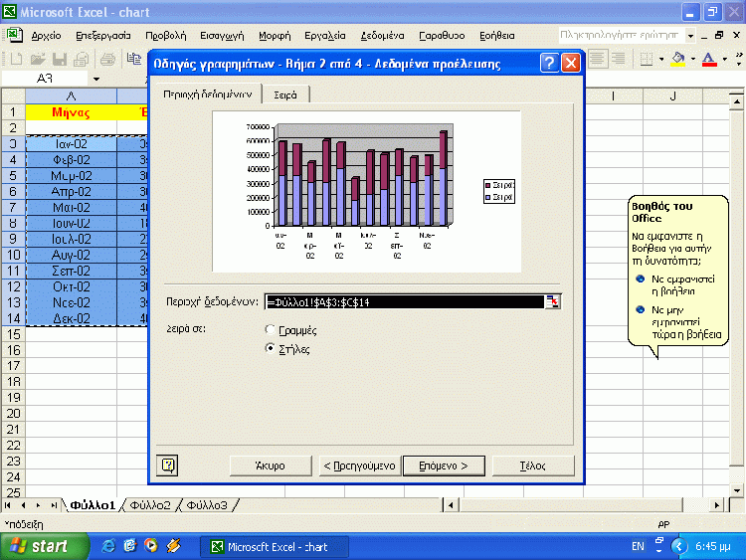Select the Γραμμές radio button
This screenshot has height=560, width=746.
pyautogui.click(x=270, y=329)
